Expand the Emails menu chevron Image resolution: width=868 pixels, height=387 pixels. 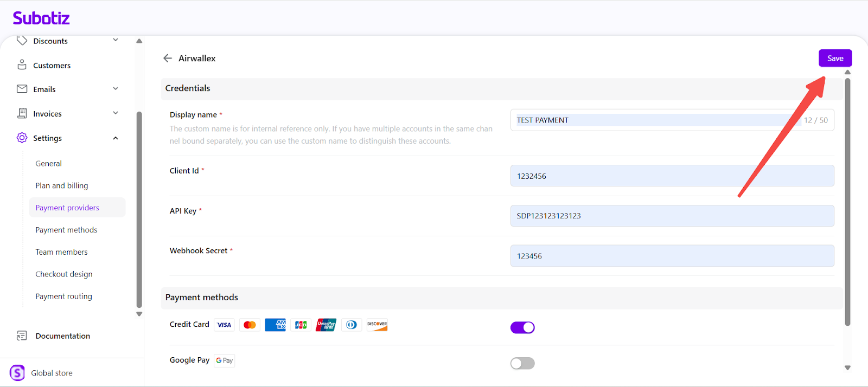tap(116, 89)
